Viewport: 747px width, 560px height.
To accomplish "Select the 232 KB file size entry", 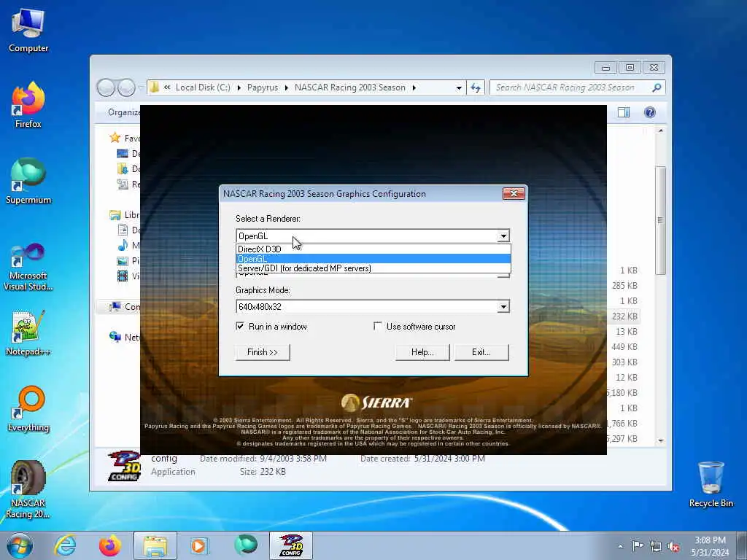I will click(x=624, y=316).
